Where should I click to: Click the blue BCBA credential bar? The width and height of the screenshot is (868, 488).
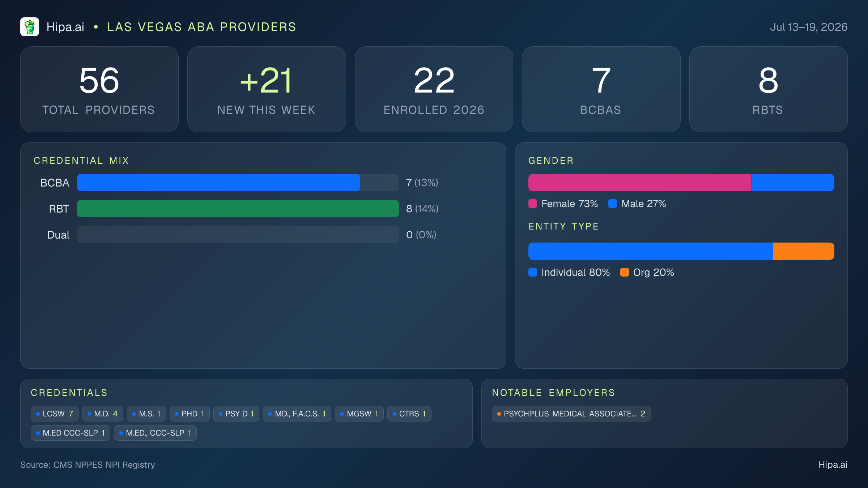click(x=218, y=183)
